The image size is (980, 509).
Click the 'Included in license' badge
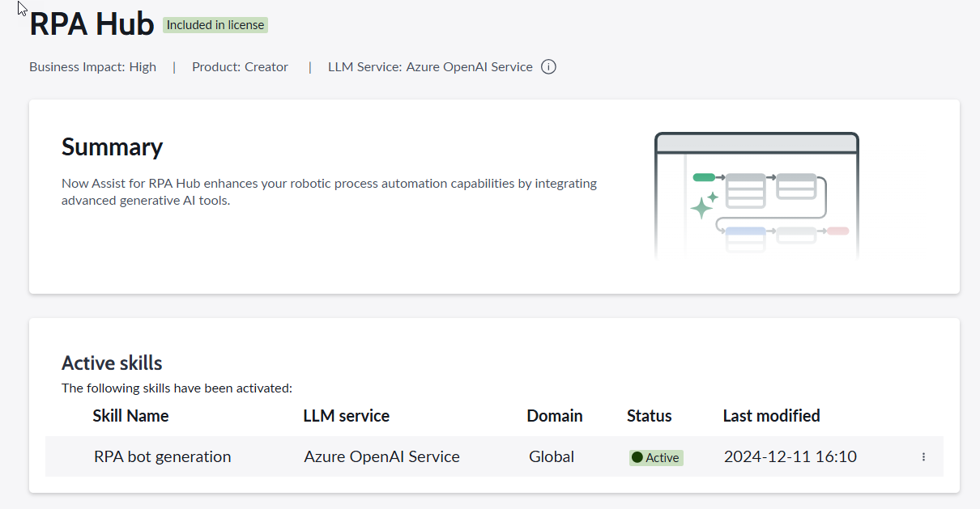(x=215, y=25)
